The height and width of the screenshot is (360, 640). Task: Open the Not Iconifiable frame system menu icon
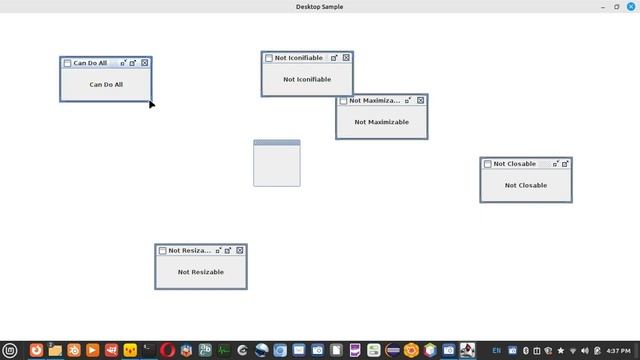pyautogui.click(x=269, y=58)
